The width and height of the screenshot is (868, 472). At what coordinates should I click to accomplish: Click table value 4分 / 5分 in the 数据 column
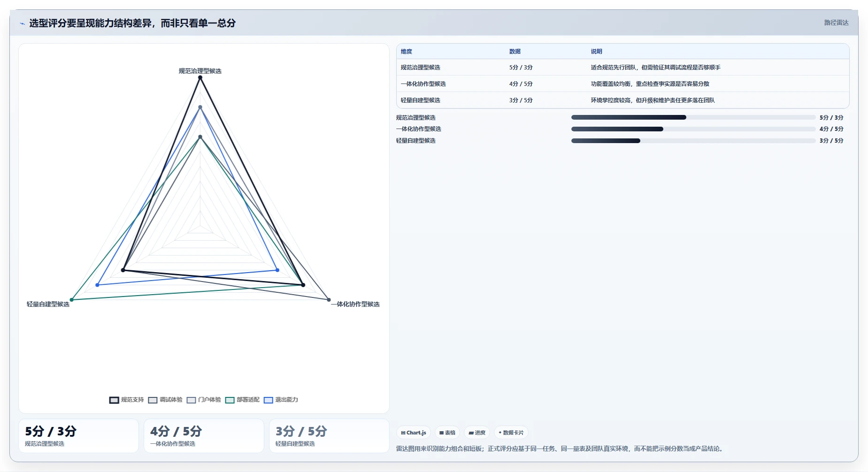[x=521, y=84]
